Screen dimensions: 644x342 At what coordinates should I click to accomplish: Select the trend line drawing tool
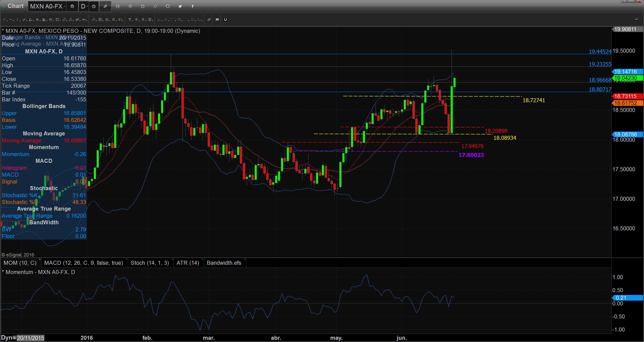4,20
